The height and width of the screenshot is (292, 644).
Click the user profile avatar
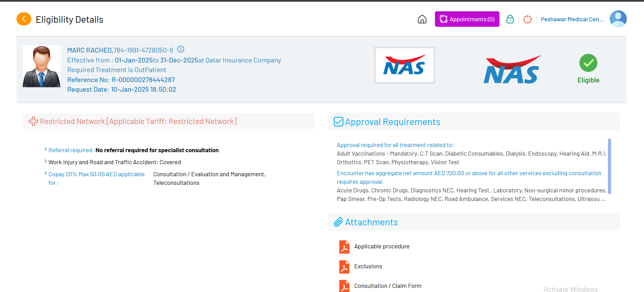point(618,19)
